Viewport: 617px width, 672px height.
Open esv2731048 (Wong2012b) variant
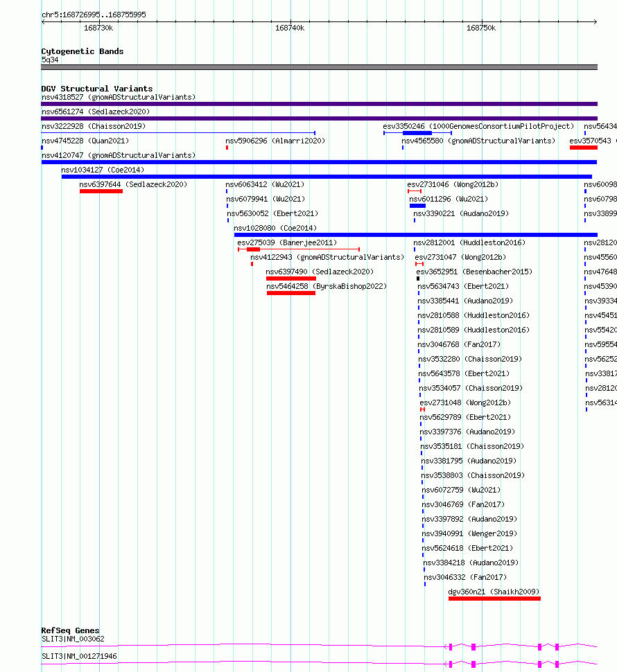(x=465, y=403)
